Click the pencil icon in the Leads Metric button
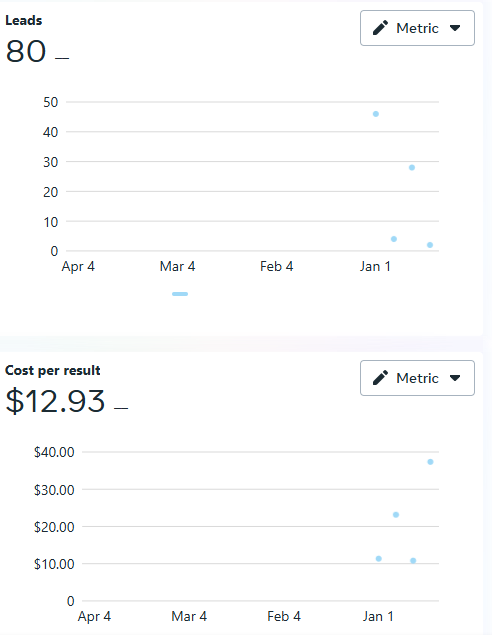The width and height of the screenshot is (492, 635). pyautogui.click(x=380, y=28)
